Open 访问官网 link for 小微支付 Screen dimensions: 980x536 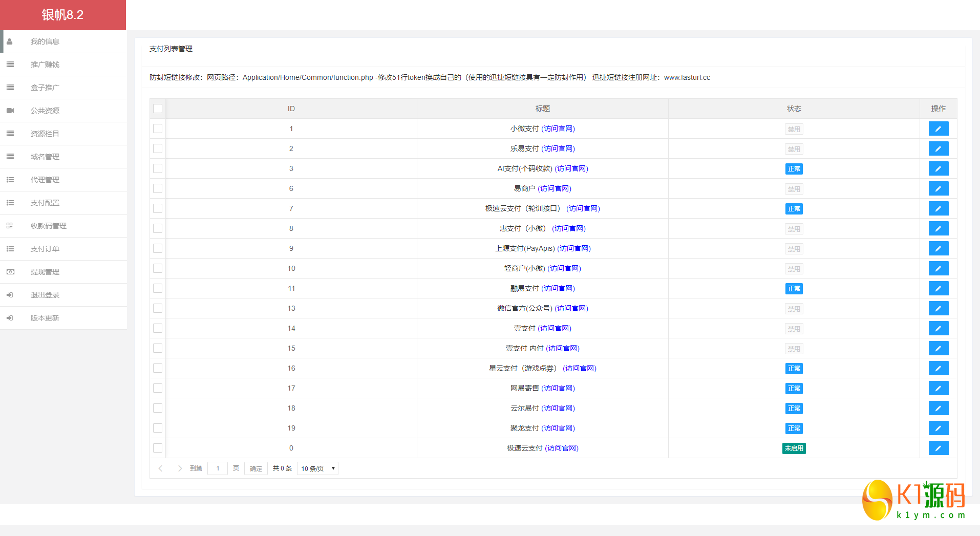[558, 128]
